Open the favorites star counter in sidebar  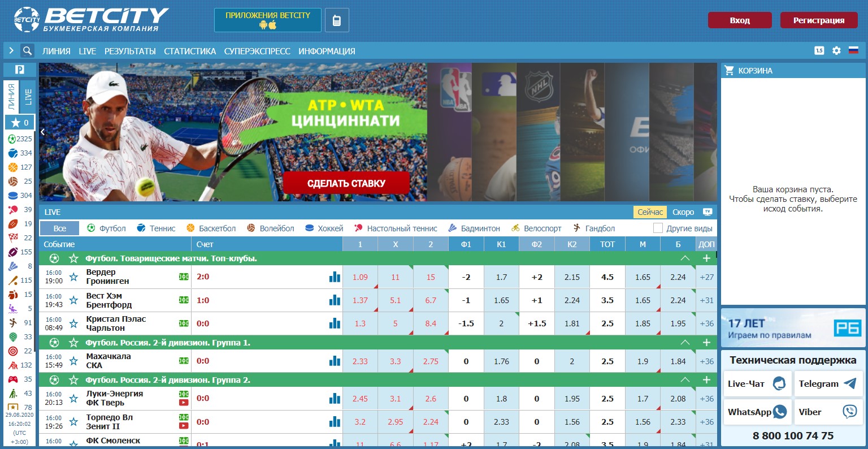point(20,122)
